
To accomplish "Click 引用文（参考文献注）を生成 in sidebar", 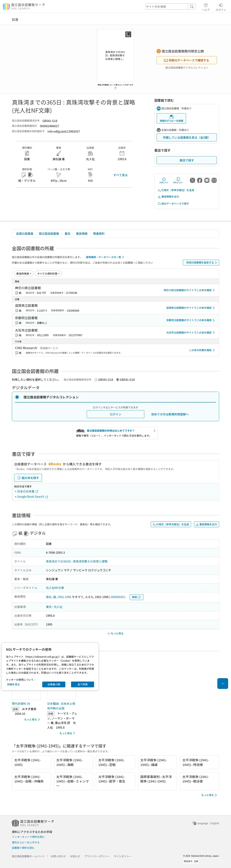I will [x=176, y=190].
